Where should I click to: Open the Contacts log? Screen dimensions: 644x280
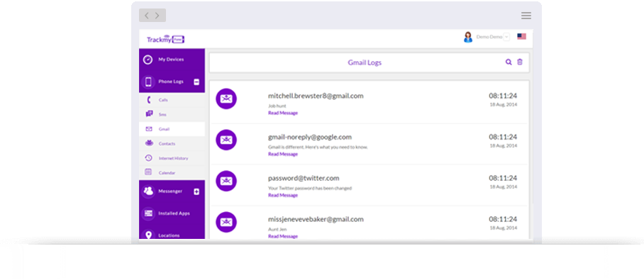click(172, 144)
